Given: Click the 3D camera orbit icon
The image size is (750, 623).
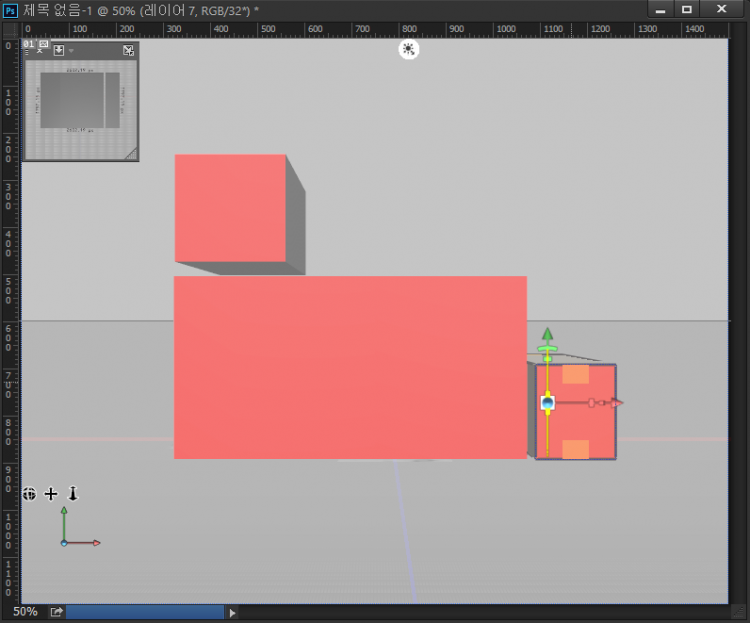Looking at the screenshot, I should tap(30, 493).
